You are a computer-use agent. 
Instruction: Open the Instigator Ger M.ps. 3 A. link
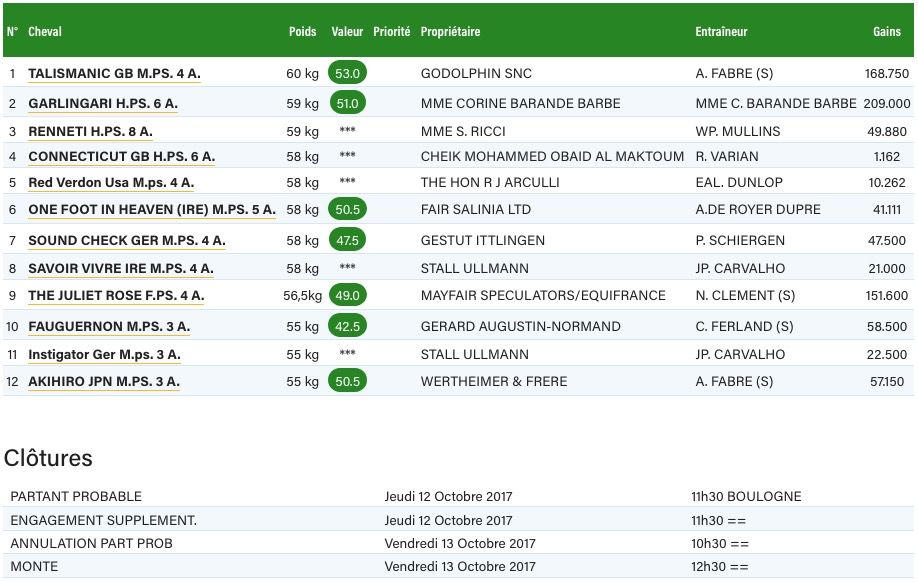[x=104, y=355]
